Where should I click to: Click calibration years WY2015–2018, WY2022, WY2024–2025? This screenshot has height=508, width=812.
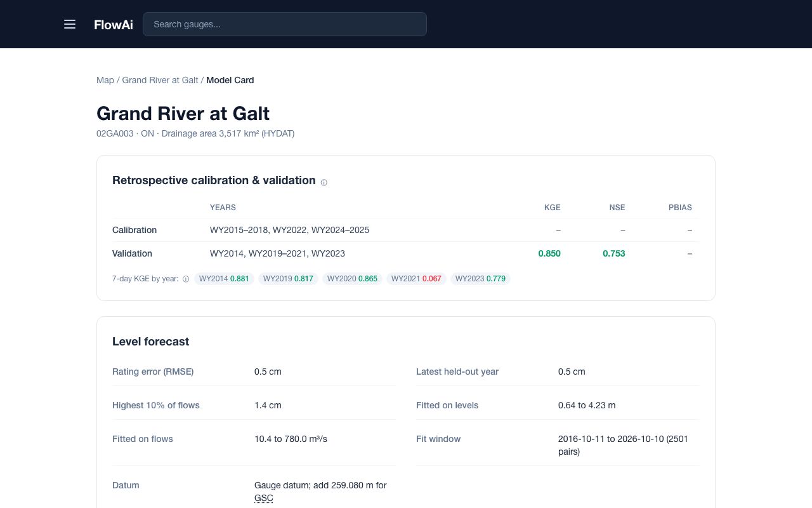[x=289, y=230]
